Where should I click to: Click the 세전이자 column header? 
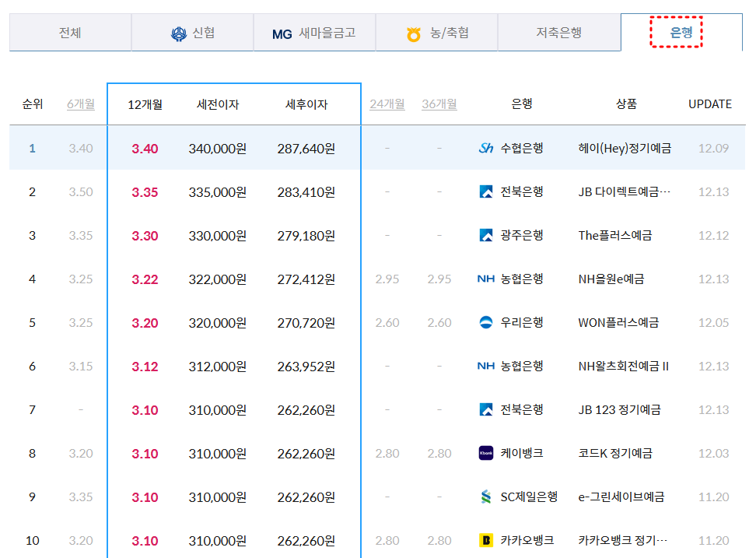click(x=218, y=104)
